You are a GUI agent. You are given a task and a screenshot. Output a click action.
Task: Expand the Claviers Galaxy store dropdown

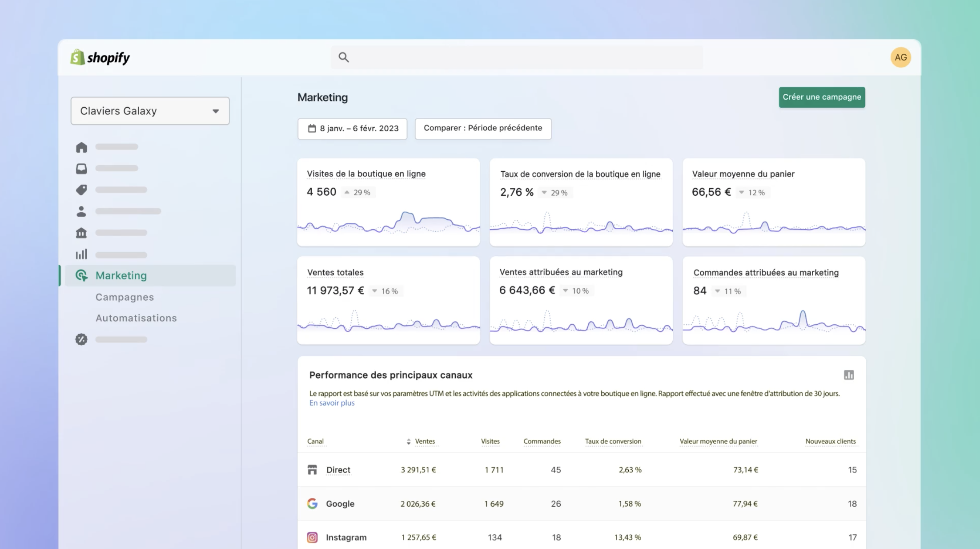[x=150, y=111]
